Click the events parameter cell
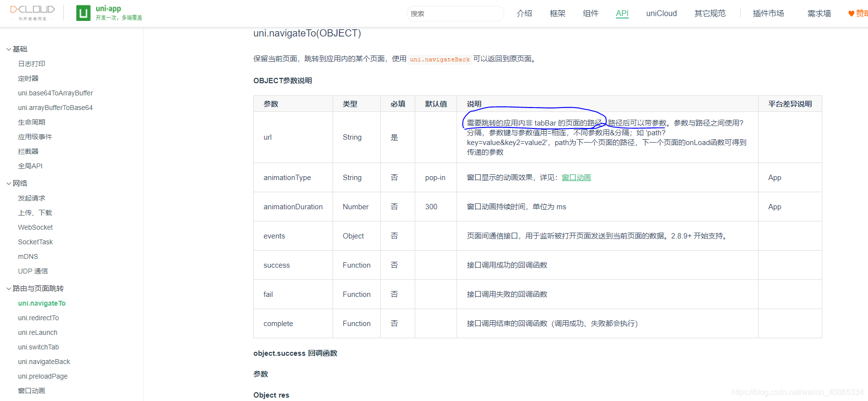868x401 pixels. (x=293, y=236)
